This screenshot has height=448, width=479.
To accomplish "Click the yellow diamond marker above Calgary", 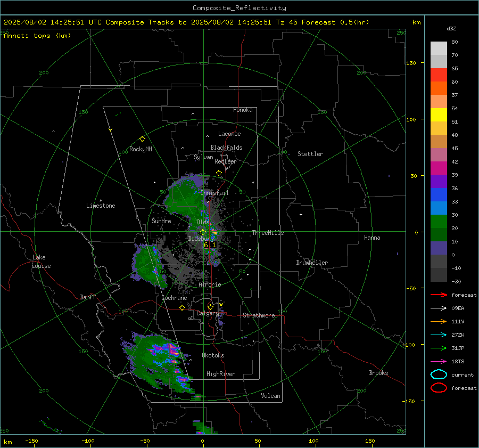I will coord(210,307).
